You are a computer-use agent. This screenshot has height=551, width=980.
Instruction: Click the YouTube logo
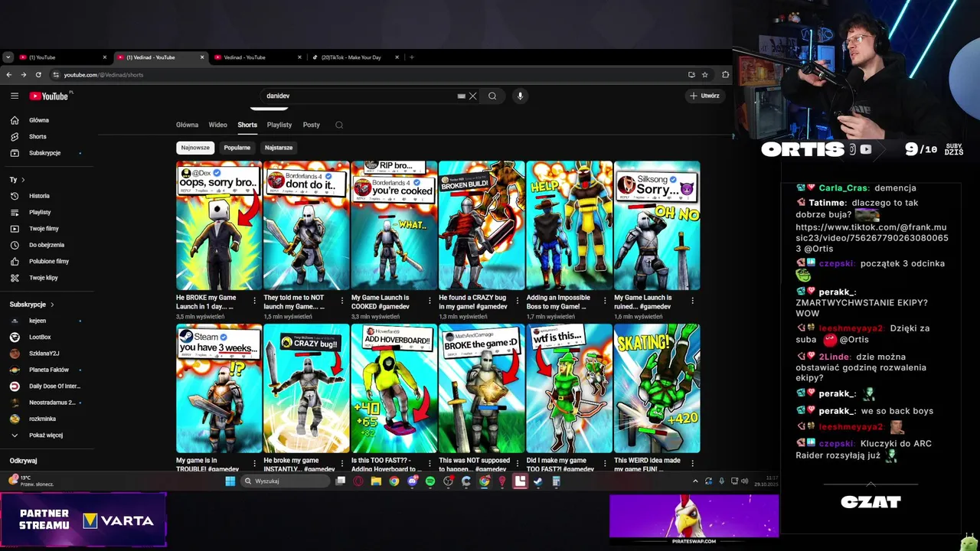click(50, 96)
